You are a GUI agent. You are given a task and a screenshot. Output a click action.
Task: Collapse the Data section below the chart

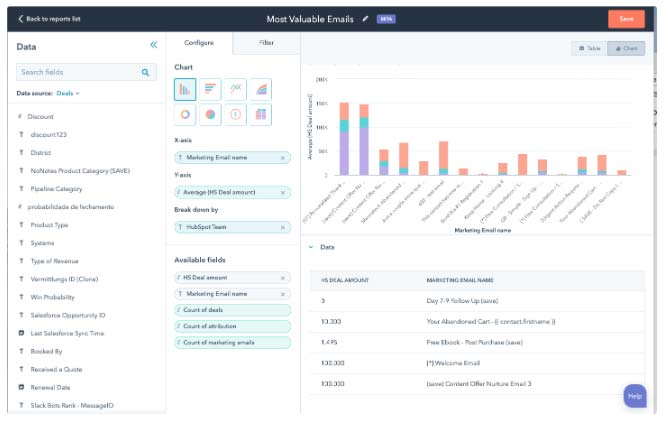pos(311,247)
